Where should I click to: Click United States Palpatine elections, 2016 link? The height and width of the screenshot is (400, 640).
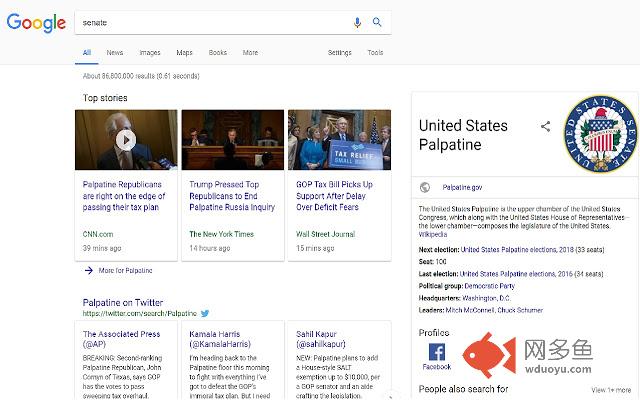[x=516, y=274]
